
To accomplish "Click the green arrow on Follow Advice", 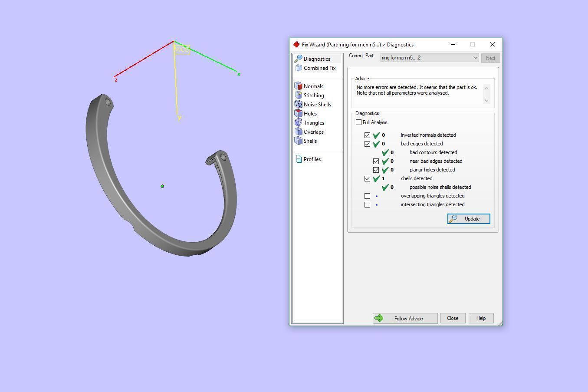I will [x=379, y=318].
